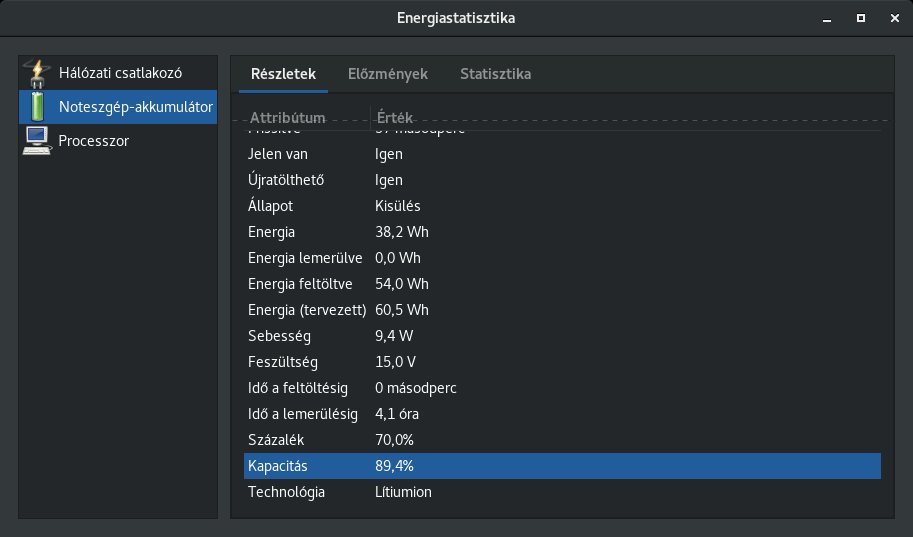
Task: Select Noteszgép-akkumulátor in the sidebar
Action: coord(135,107)
